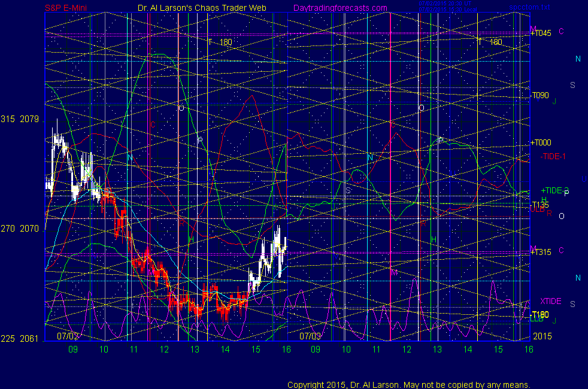Click the '+T315' level label
Screen dimensions: 588x389
point(541,252)
